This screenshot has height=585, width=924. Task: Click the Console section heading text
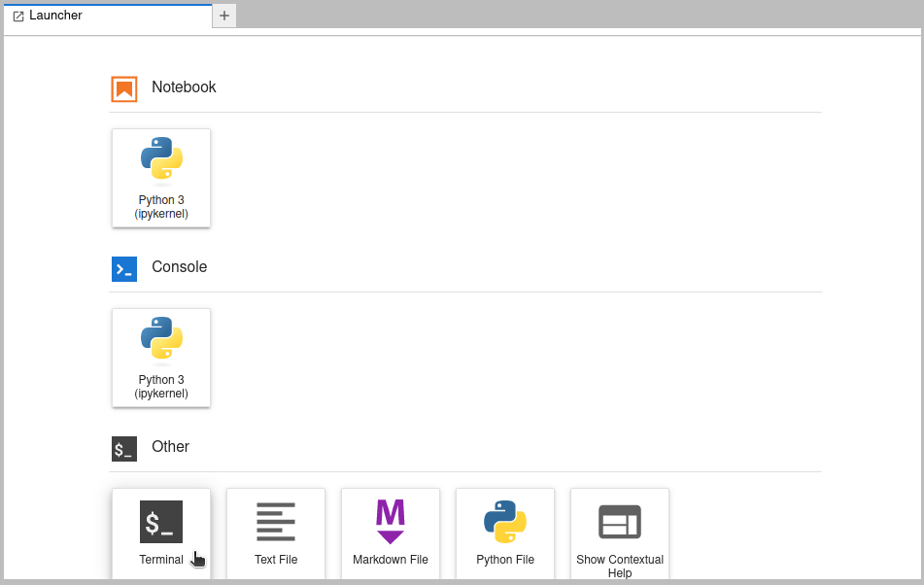179,267
